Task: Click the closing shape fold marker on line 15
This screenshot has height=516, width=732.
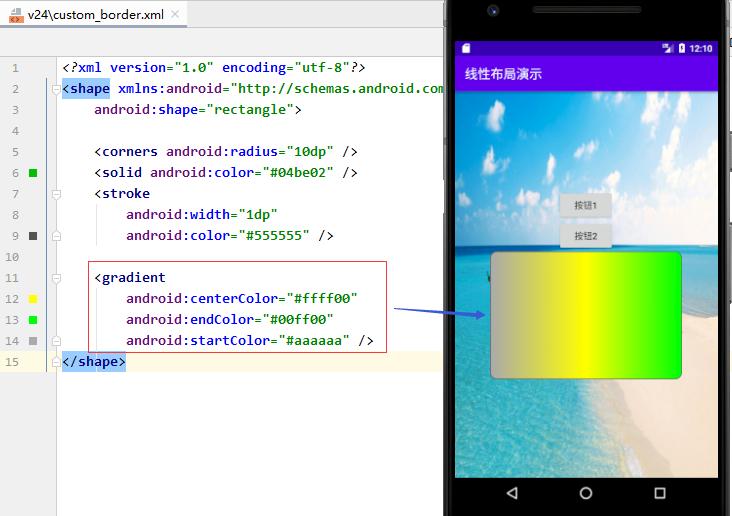Action: (x=56, y=362)
